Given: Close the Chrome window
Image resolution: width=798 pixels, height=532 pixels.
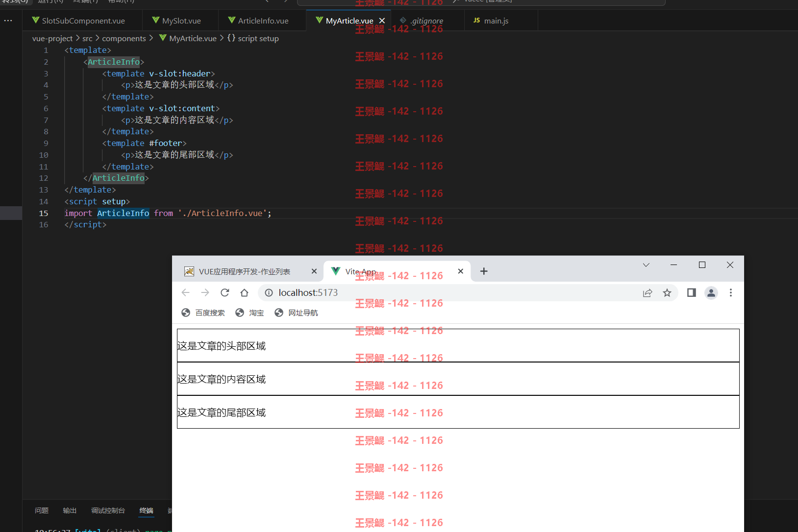Looking at the screenshot, I should point(730,265).
